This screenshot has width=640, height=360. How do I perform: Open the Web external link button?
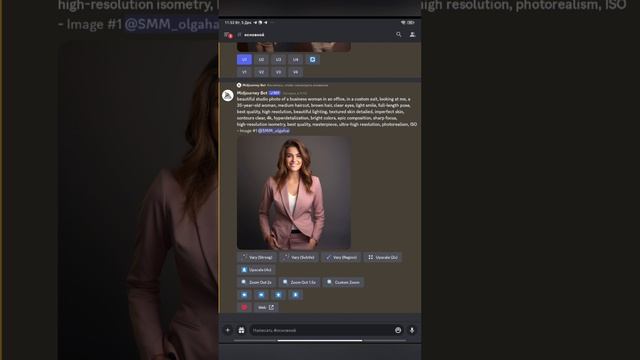tap(266, 307)
